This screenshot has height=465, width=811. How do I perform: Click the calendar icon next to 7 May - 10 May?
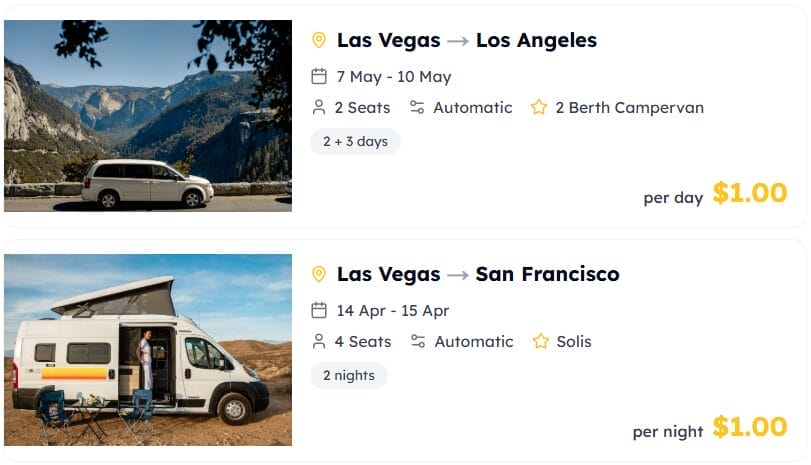coord(319,77)
